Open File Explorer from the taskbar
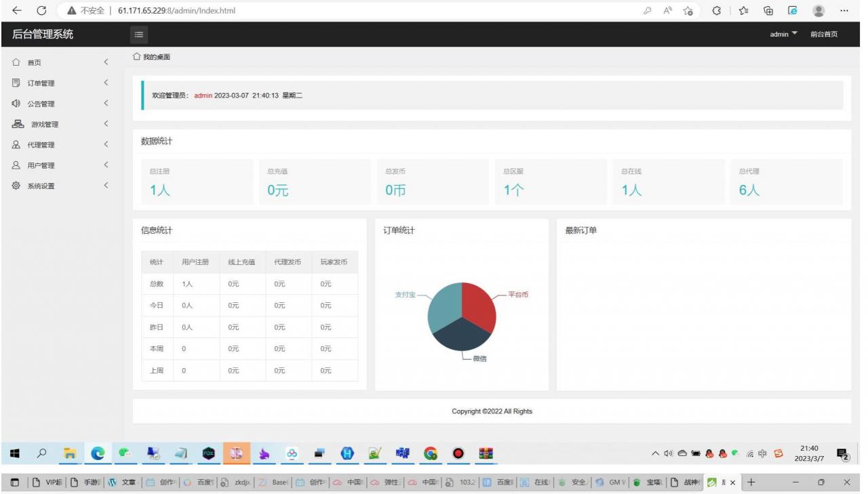 pos(70,454)
